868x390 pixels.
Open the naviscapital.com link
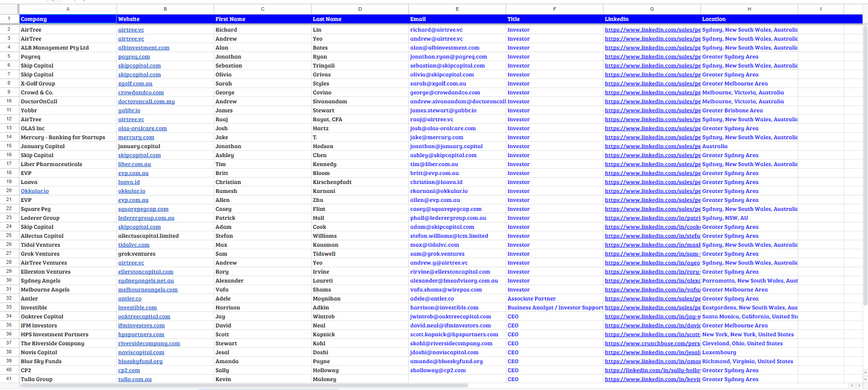[x=141, y=353]
